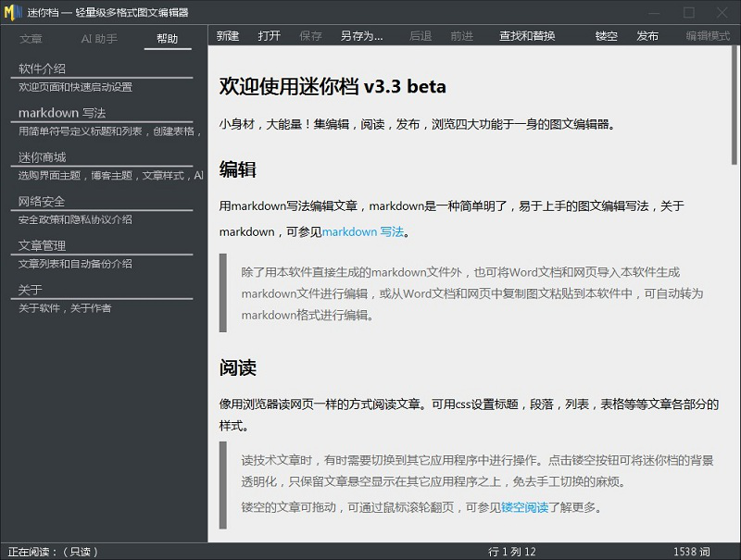Activate the 镂空 hollow display mode
The height and width of the screenshot is (560, 741).
click(607, 34)
